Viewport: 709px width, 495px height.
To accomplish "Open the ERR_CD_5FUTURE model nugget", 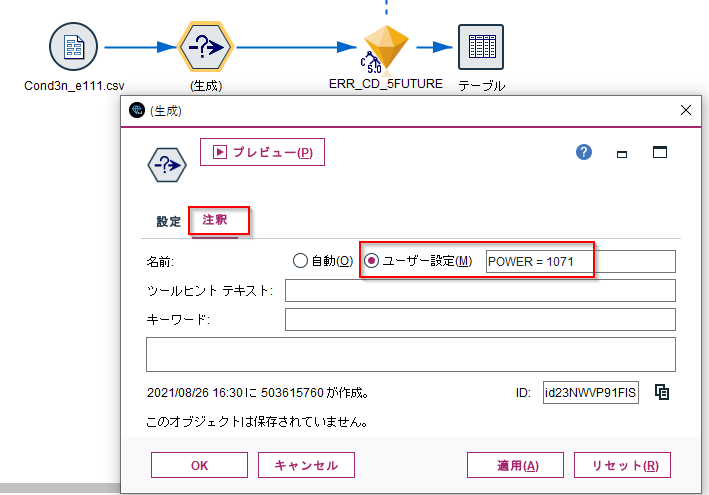I will click(385, 50).
